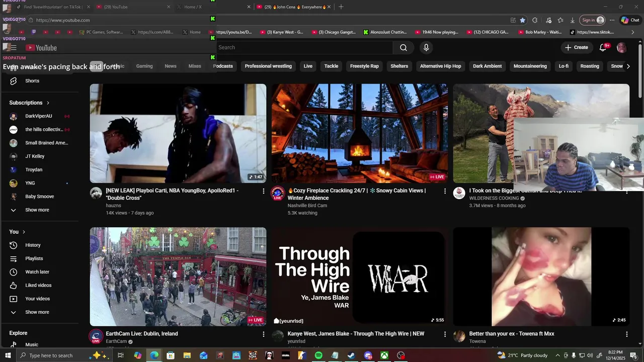Select the Freestyle Rap chip
Viewport: 644px width, 362px height.
point(364,66)
